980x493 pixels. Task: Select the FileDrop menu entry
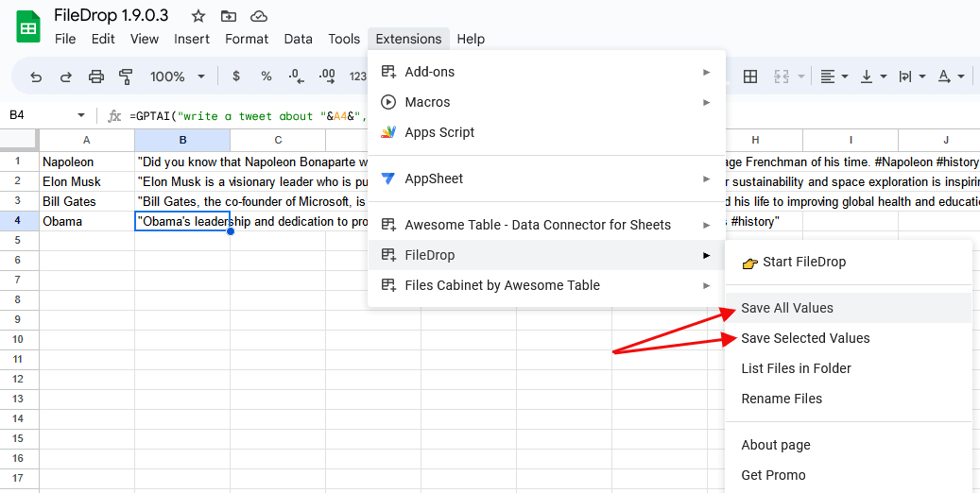point(546,255)
